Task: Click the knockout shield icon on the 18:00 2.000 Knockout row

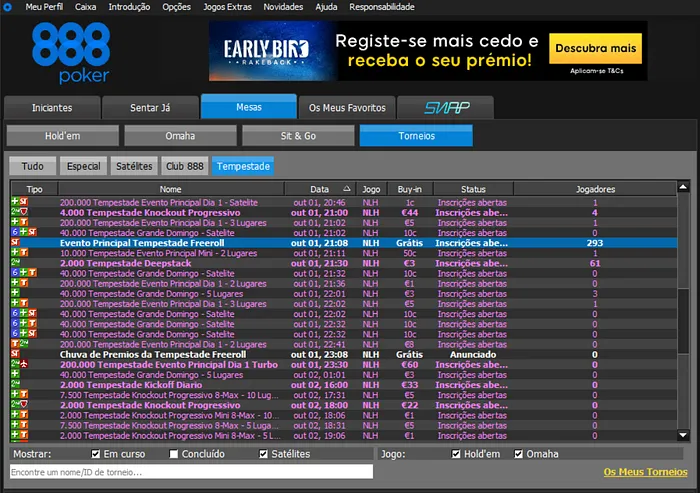Action: [24, 405]
